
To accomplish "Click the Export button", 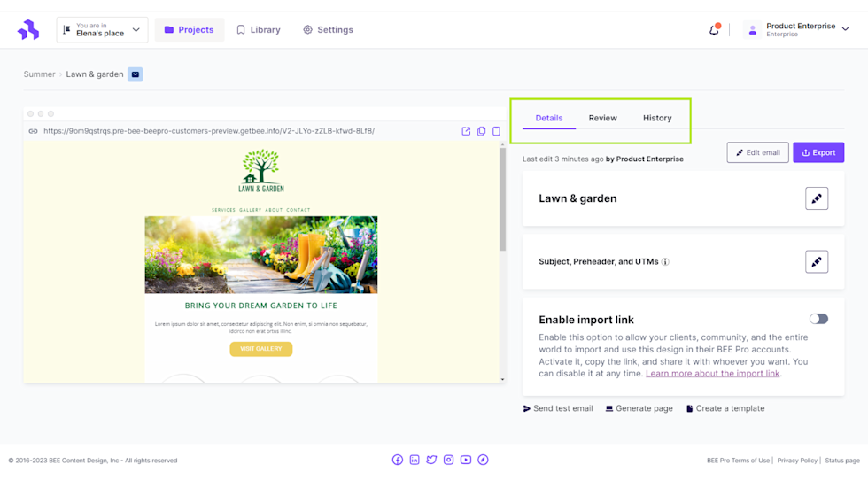I will pyautogui.click(x=818, y=152).
